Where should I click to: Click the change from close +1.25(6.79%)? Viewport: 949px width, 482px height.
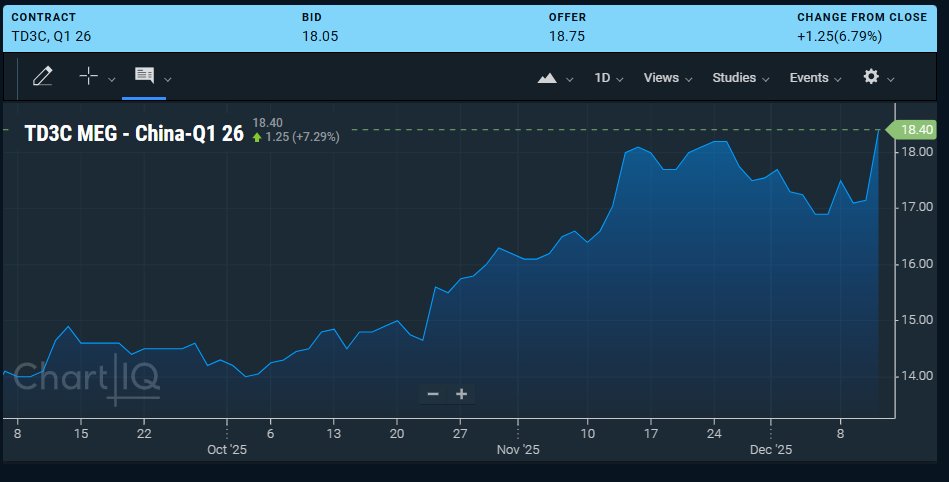coord(839,36)
